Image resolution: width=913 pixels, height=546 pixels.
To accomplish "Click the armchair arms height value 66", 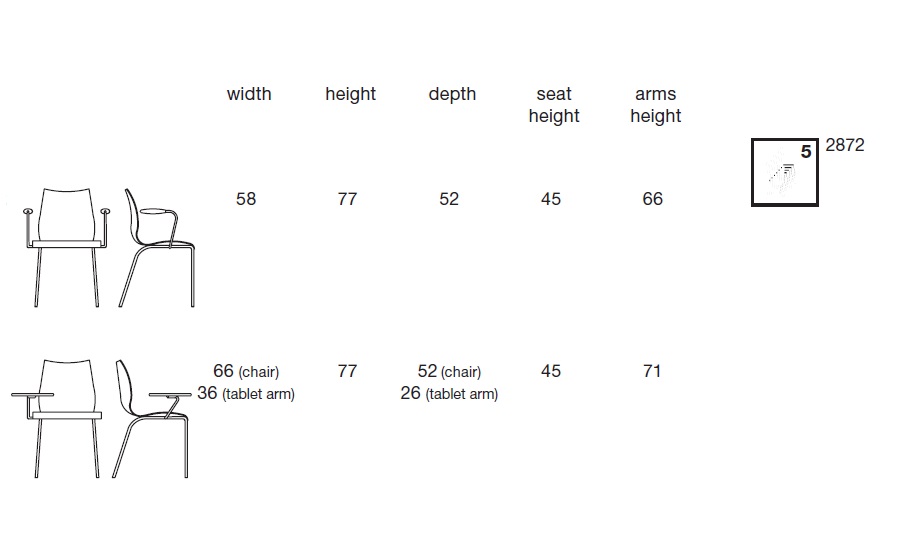I will (653, 199).
